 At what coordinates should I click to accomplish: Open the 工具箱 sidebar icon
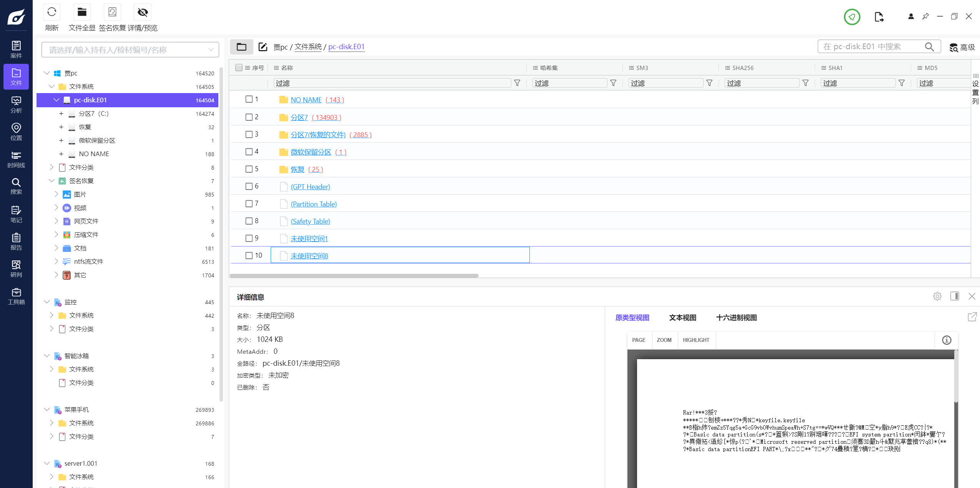(x=16, y=296)
